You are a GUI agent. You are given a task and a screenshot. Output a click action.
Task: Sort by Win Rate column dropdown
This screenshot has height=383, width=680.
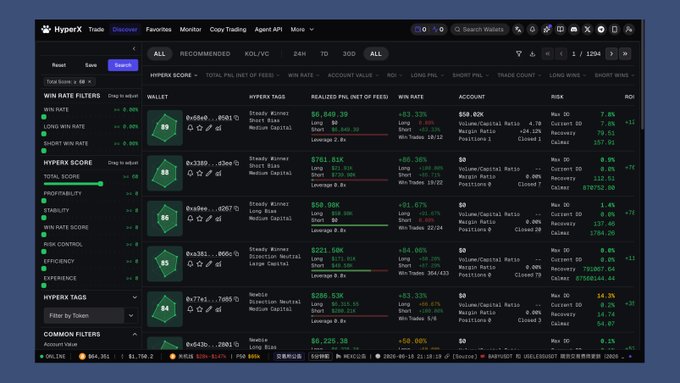(x=304, y=75)
